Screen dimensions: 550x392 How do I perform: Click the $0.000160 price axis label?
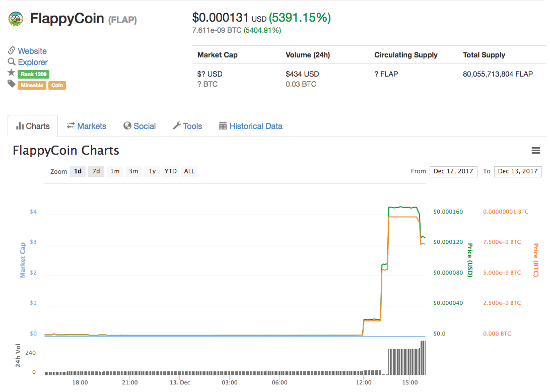[x=448, y=212]
